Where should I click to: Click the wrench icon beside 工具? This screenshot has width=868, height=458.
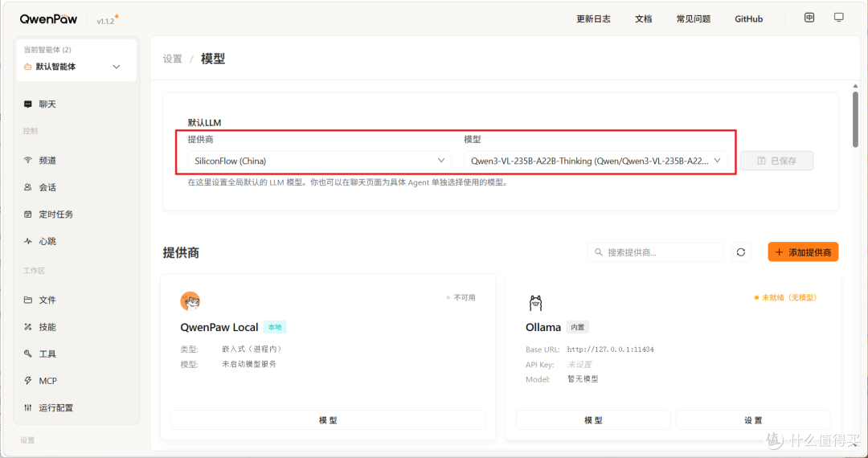tap(27, 354)
